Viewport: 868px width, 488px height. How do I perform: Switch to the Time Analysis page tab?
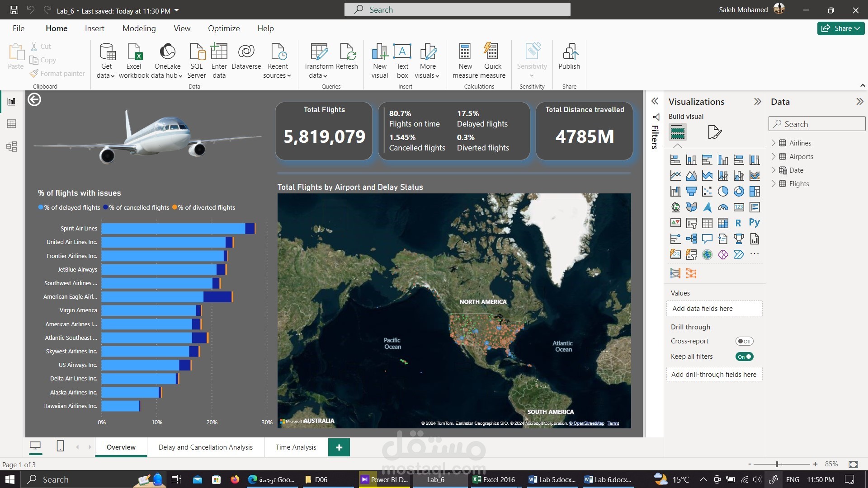[x=296, y=447]
